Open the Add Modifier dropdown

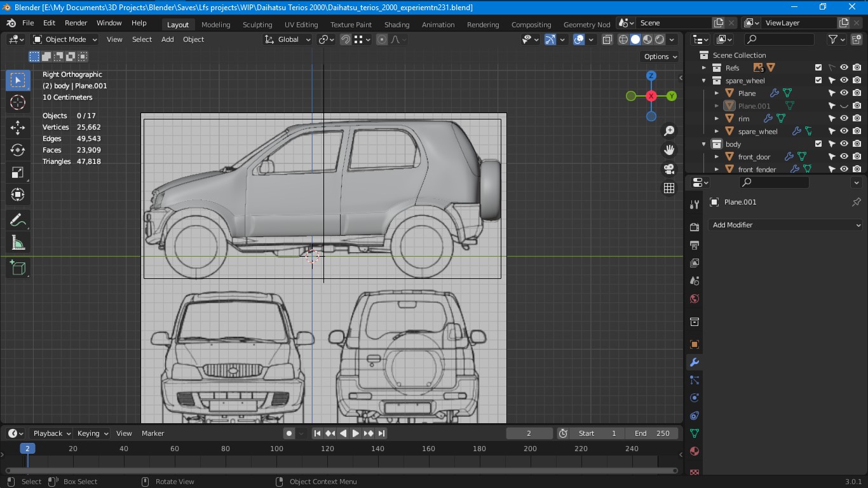point(785,225)
